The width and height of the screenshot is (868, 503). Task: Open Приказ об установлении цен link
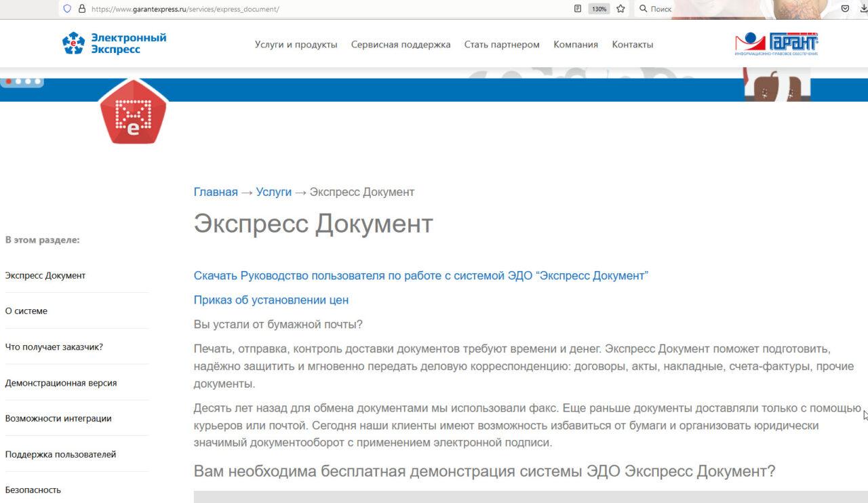pyautogui.click(x=271, y=300)
